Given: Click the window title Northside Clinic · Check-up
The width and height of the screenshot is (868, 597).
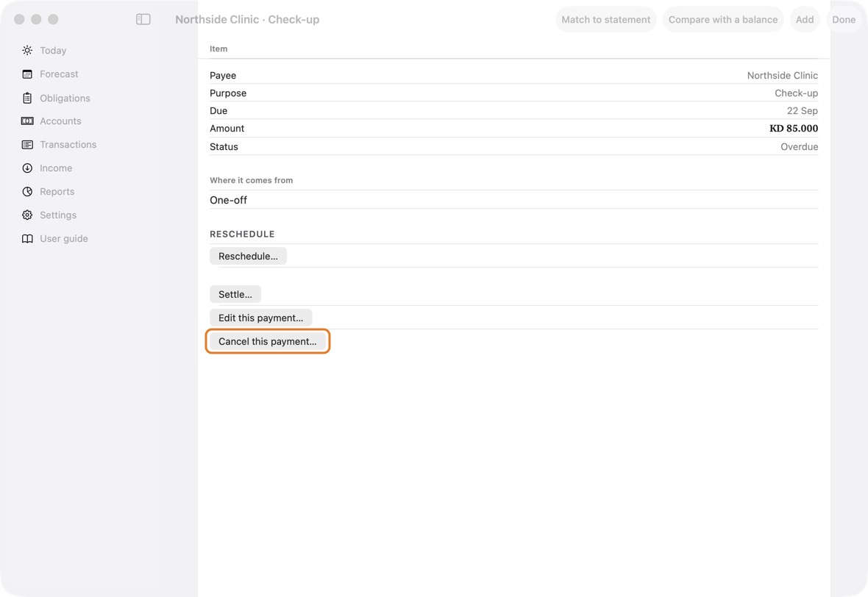Looking at the screenshot, I should (x=247, y=19).
